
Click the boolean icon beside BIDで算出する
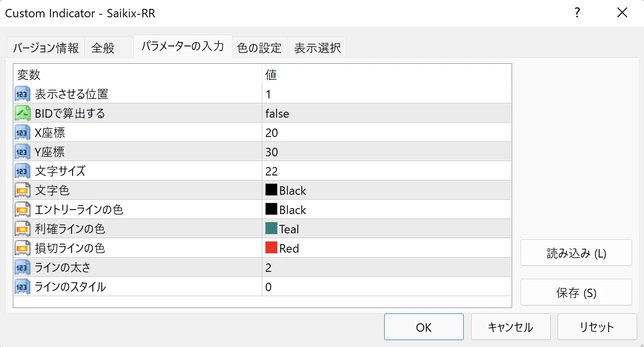[x=22, y=113]
